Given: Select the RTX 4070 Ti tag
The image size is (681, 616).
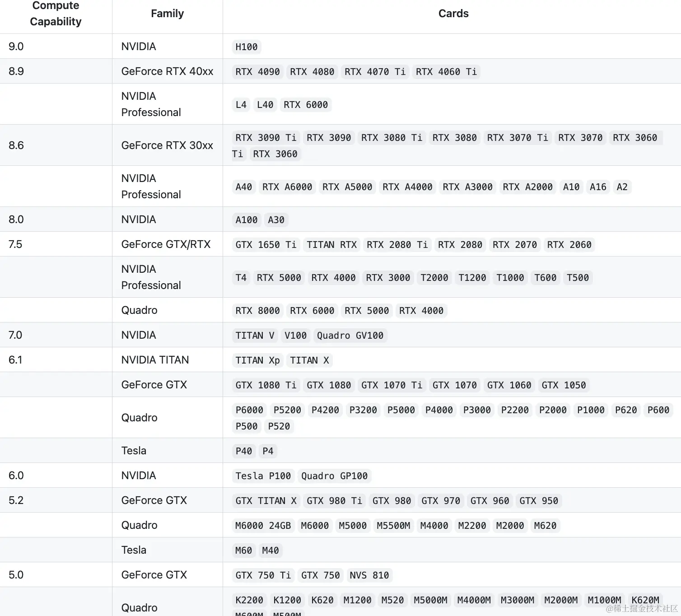Looking at the screenshot, I should pos(375,72).
